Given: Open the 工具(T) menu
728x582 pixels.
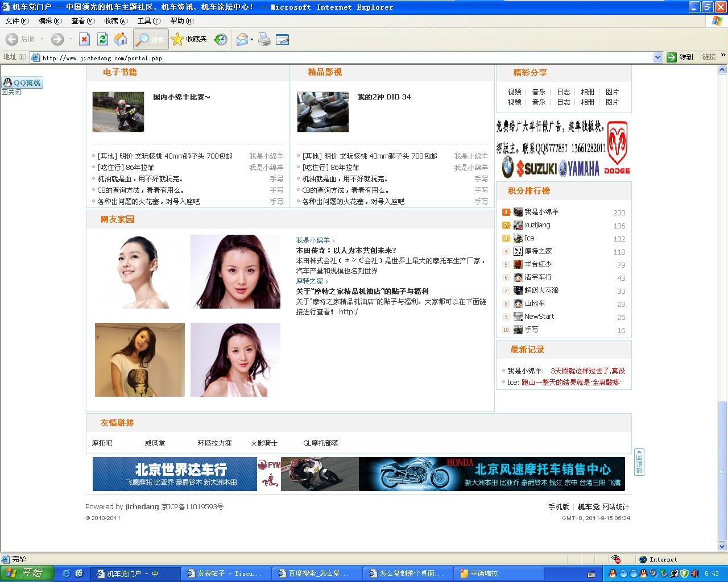Looking at the screenshot, I should point(149,21).
